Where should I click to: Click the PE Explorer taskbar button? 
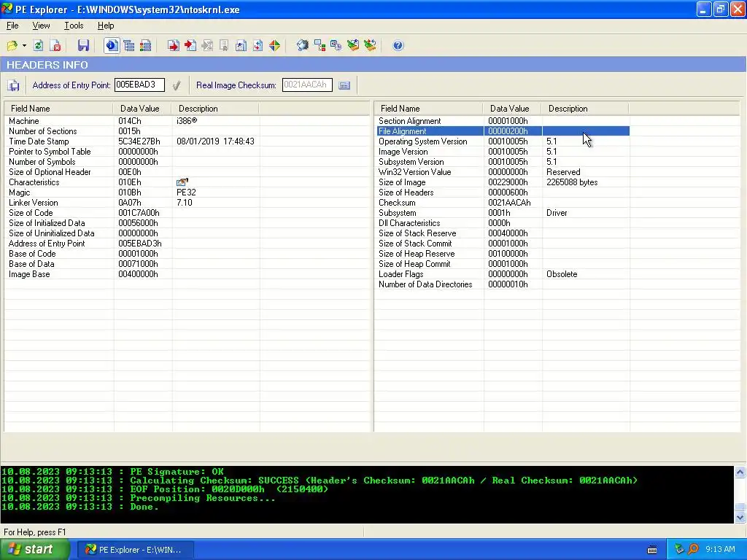(x=135, y=550)
